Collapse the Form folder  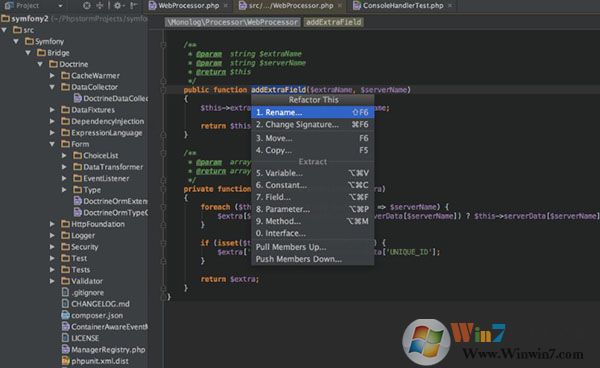coord(52,144)
